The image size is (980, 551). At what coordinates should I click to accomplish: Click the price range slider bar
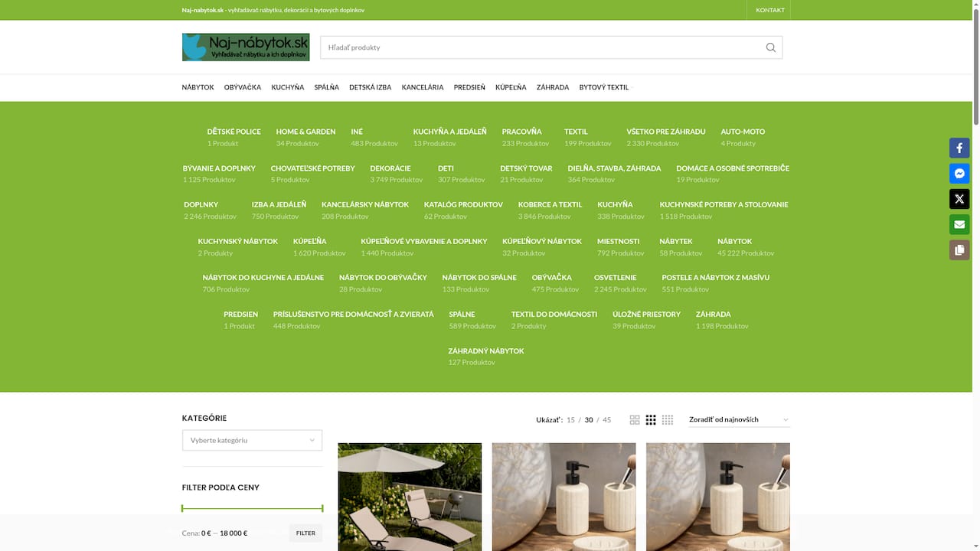[x=252, y=508]
